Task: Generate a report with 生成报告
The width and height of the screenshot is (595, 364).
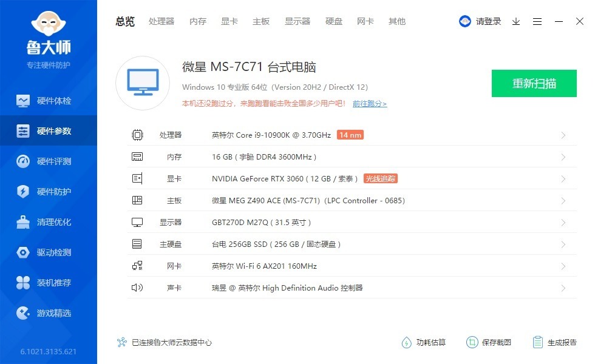Action: (x=555, y=342)
